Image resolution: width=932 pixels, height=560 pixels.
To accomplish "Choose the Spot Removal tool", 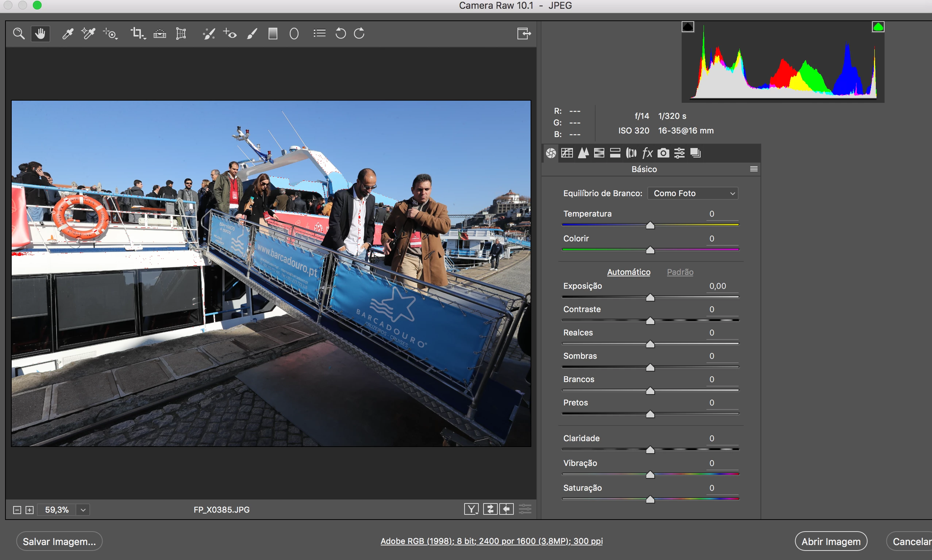I will tap(208, 34).
